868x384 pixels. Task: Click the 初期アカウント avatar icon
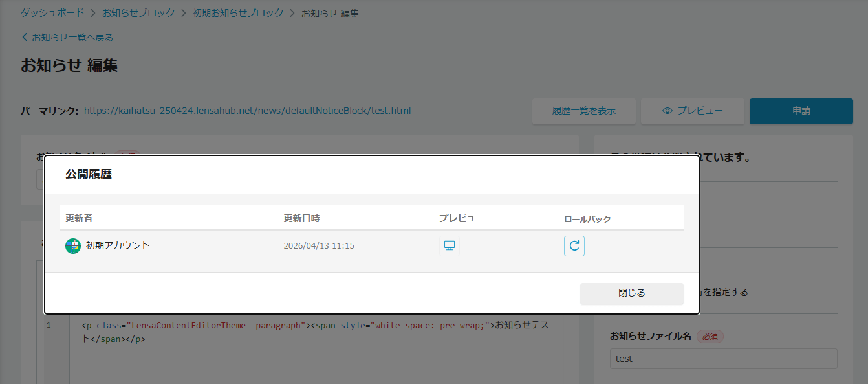pos(73,246)
